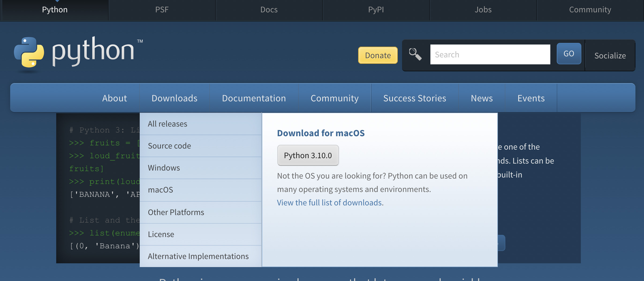The image size is (644, 281).
Task: Open Other Platforms downloads entry
Action: coord(176,212)
